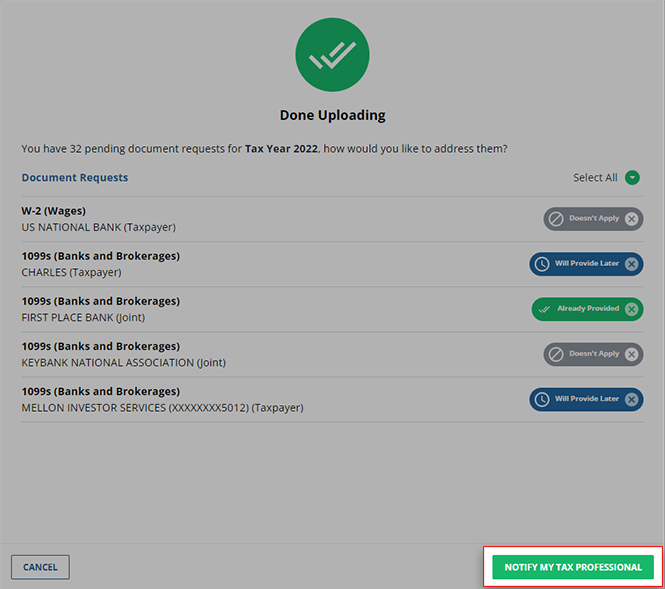Click the Select All label
The height and width of the screenshot is (589, 665).
point(595,178)
